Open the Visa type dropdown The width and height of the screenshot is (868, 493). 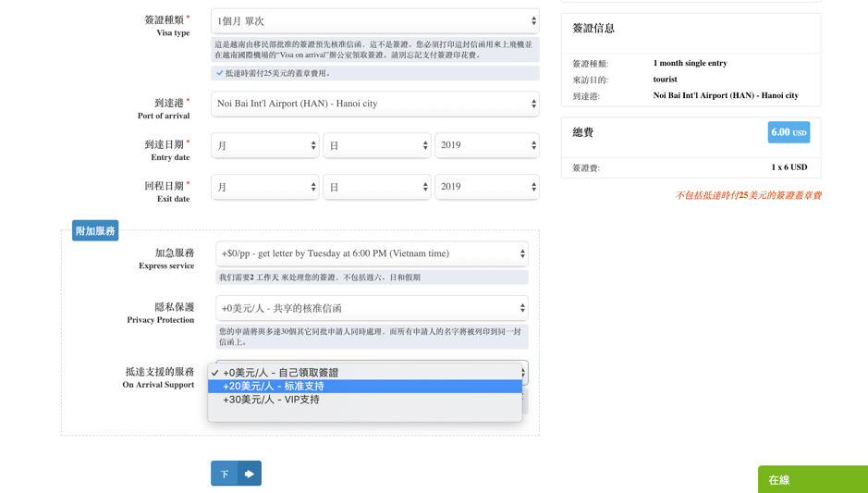(x=374, y=20)
